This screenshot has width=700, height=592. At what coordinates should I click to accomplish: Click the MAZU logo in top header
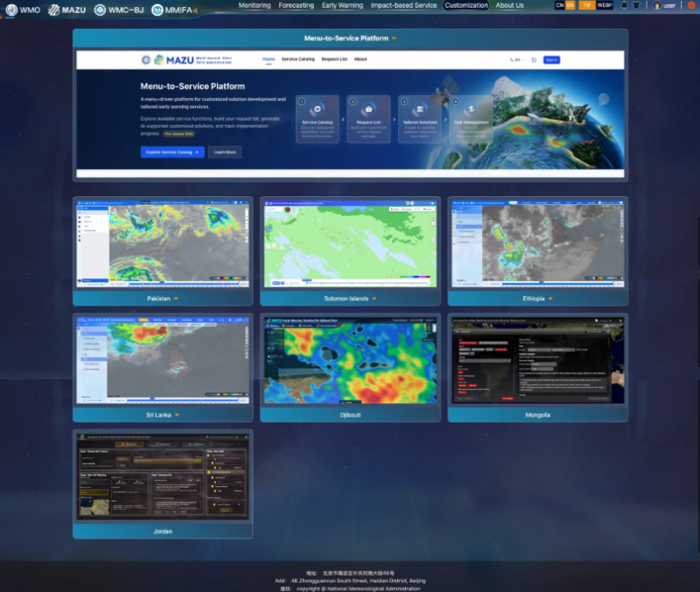(67, 10)
